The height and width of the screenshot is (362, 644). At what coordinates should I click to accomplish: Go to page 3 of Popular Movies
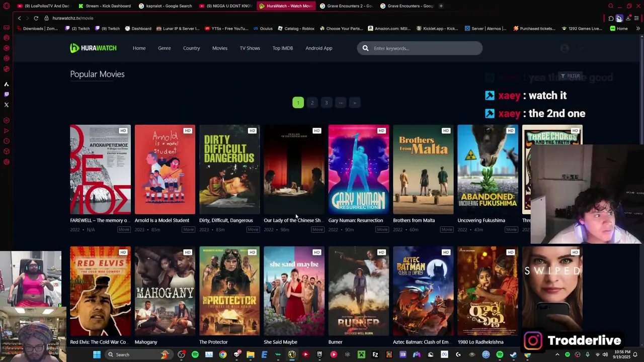(326, 103)
